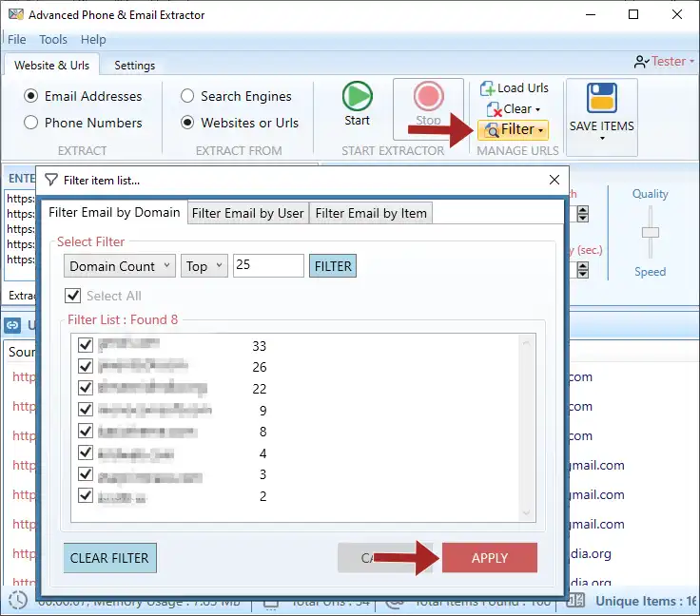The height and width of the screenshot is (616, 700).
Task: Click the Quality label above slider
Action: click(650, 194)
